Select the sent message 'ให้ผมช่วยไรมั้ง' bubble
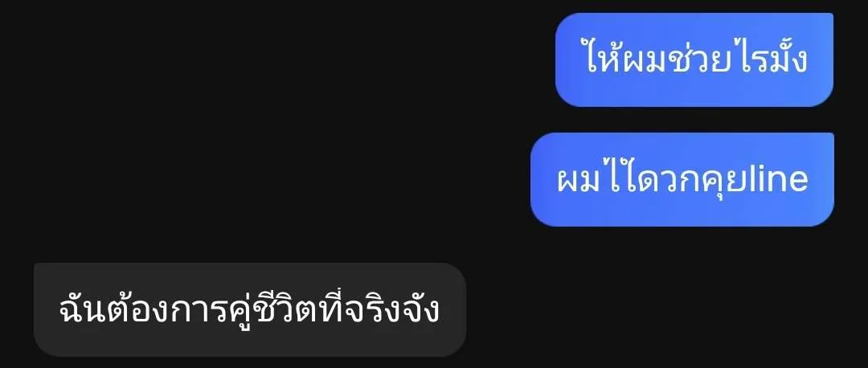 point(694,59)
